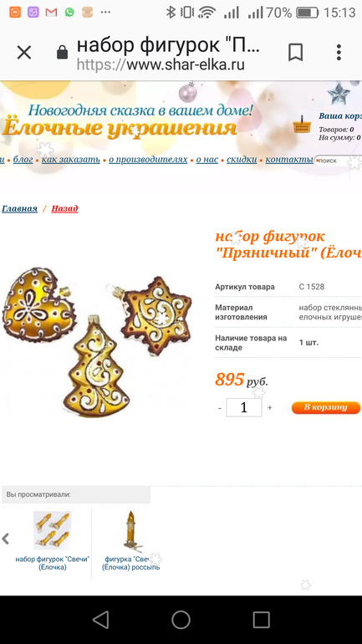Go to «о производителях» page
This screenshot has width=362, height=644.
pyautogui.click(x=148, y=160)
